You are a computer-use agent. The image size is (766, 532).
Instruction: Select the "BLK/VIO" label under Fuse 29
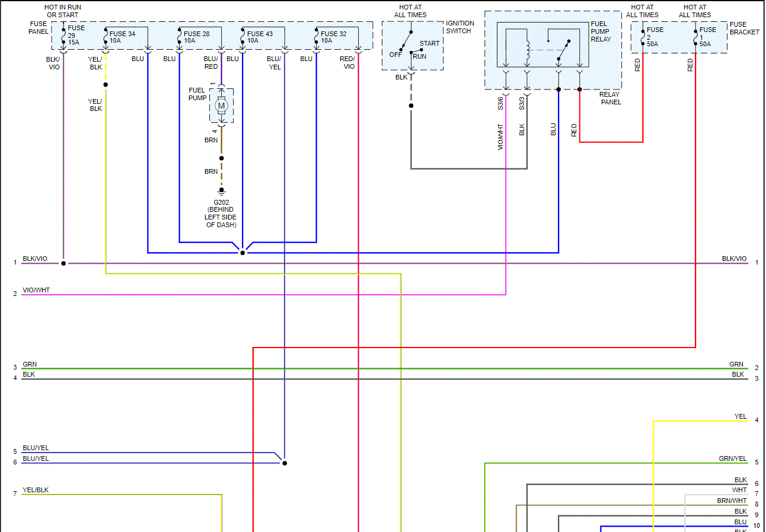pos(53,63)
